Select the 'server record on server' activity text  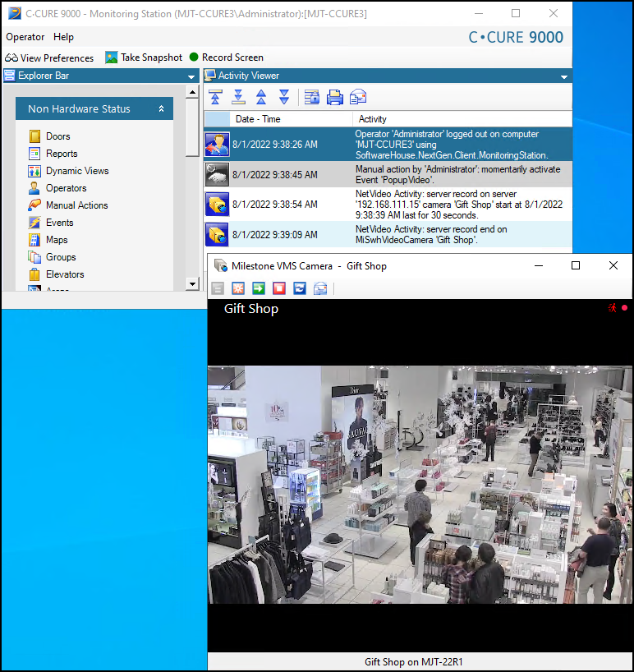coord(459,205)
